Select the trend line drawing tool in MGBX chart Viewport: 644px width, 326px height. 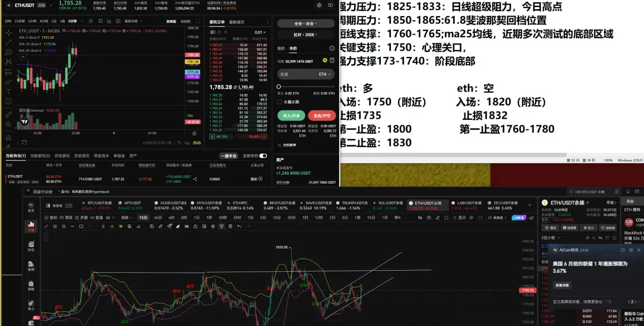[9, 42]
